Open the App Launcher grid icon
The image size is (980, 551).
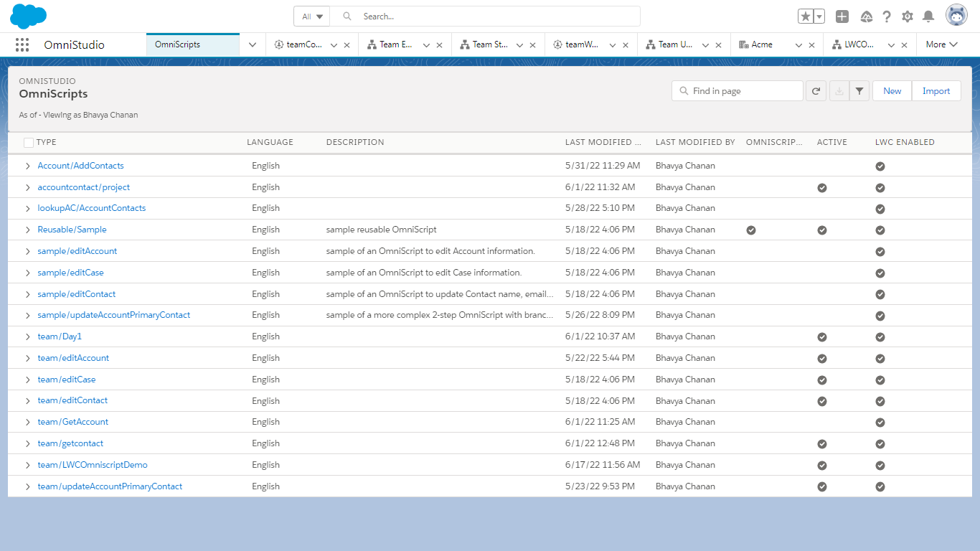pyautogui.click(x=22, y=44)
